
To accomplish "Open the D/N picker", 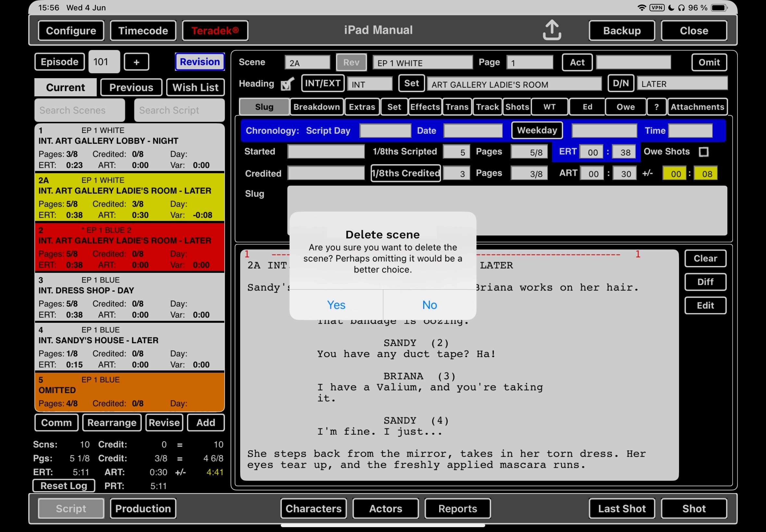I will tap(620, 83).
